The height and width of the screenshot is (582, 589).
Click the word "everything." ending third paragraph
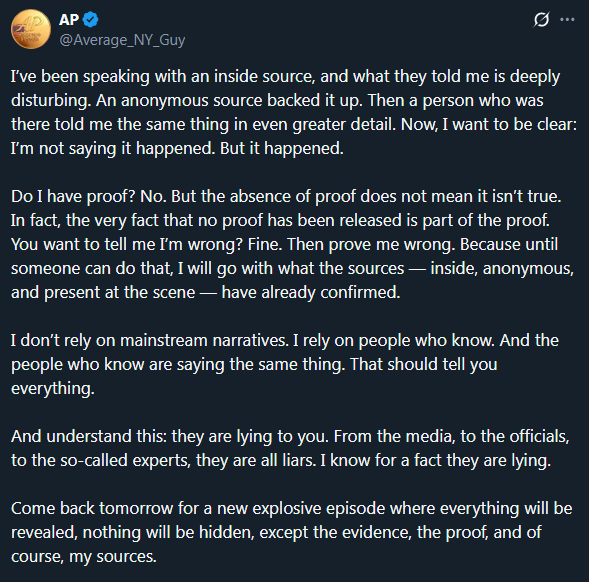53,389
